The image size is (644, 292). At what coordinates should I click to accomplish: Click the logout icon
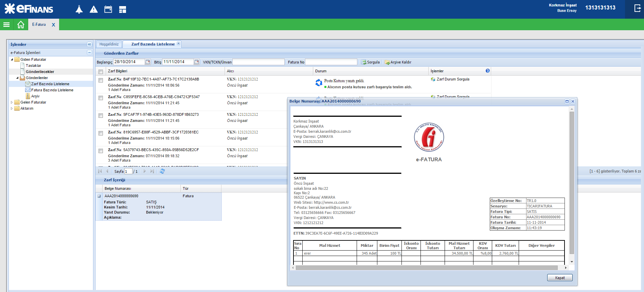point(638,8)
